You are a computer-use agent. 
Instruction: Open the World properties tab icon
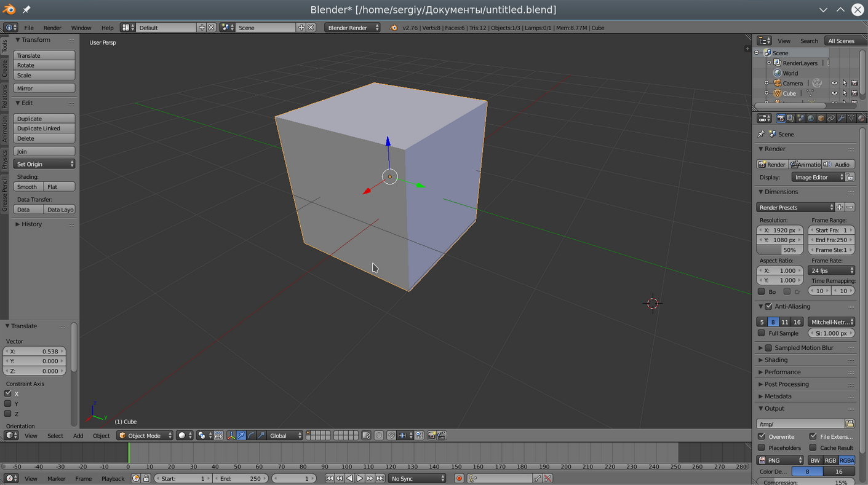[x=811, y=119]
